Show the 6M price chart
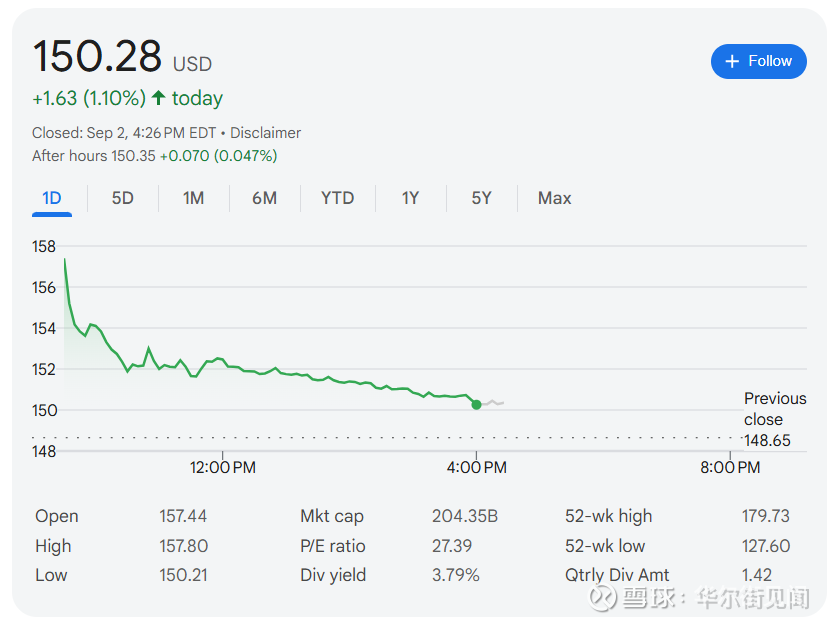This screenshot has height=624, width=834. tap(264, 198)
